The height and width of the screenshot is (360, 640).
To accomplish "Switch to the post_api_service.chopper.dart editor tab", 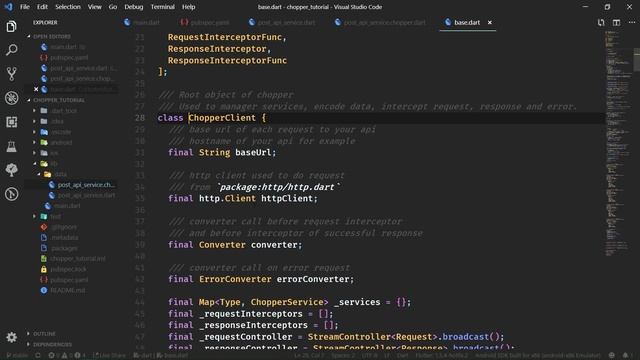I will (380, 22).
